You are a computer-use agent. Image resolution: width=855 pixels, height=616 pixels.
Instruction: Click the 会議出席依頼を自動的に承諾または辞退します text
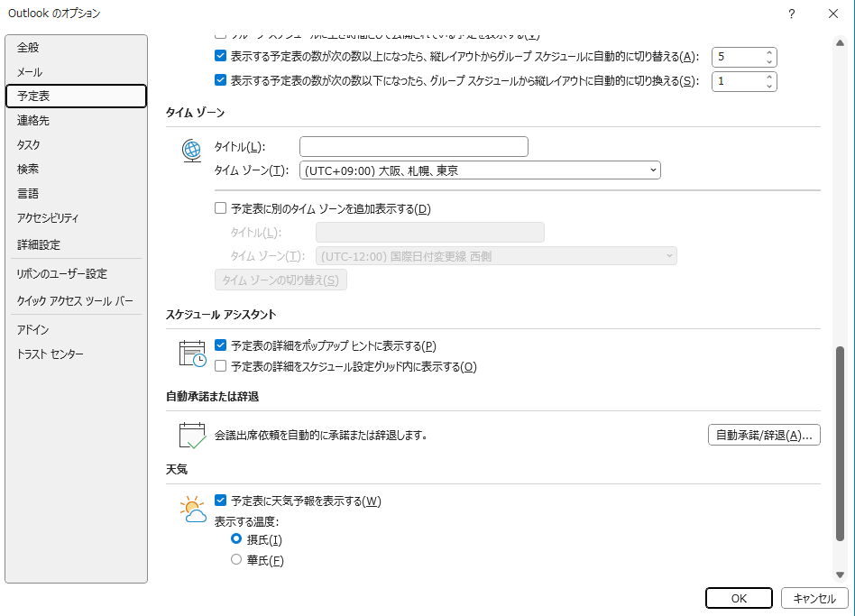point(321,435)
